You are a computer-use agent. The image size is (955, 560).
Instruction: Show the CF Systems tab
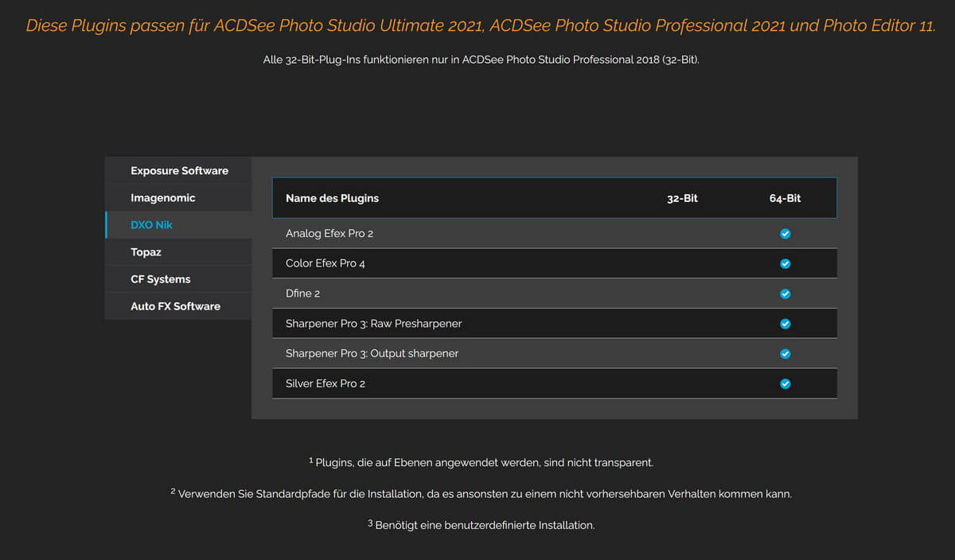pos(179,279)
